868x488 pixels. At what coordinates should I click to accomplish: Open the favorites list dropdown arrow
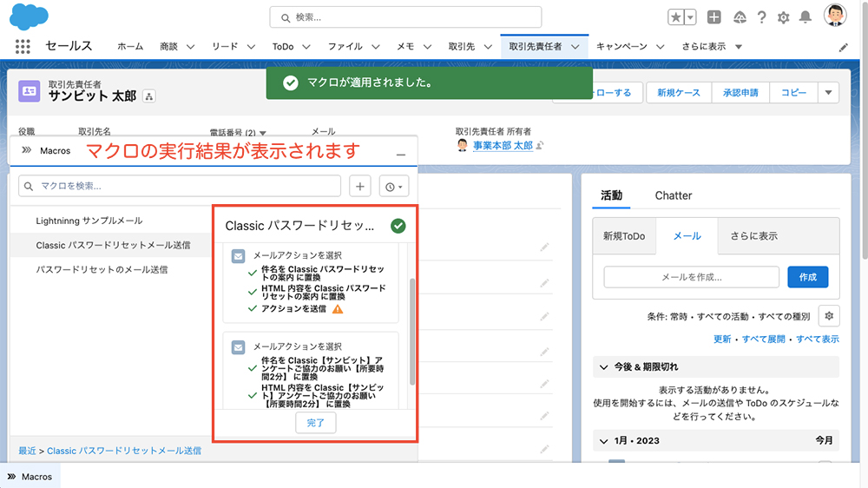690,17
